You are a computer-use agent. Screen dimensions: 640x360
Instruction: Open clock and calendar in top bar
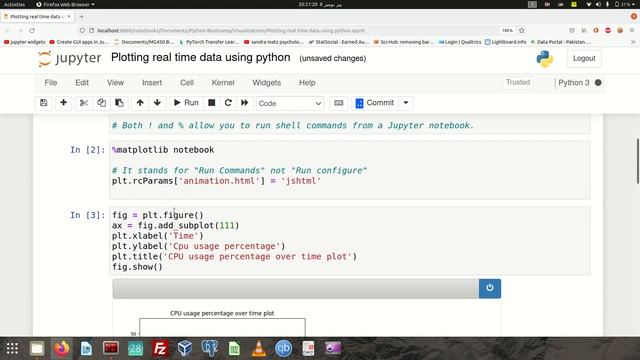320,4
